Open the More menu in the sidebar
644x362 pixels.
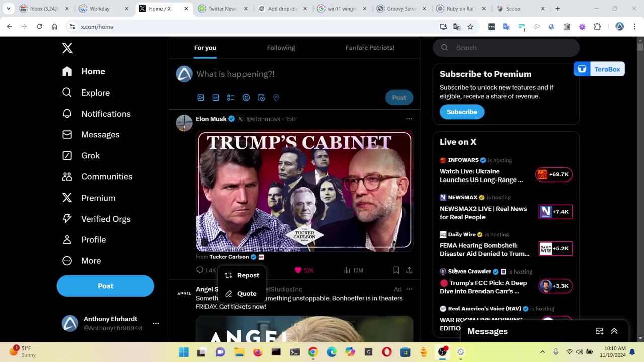coord(81,261)
